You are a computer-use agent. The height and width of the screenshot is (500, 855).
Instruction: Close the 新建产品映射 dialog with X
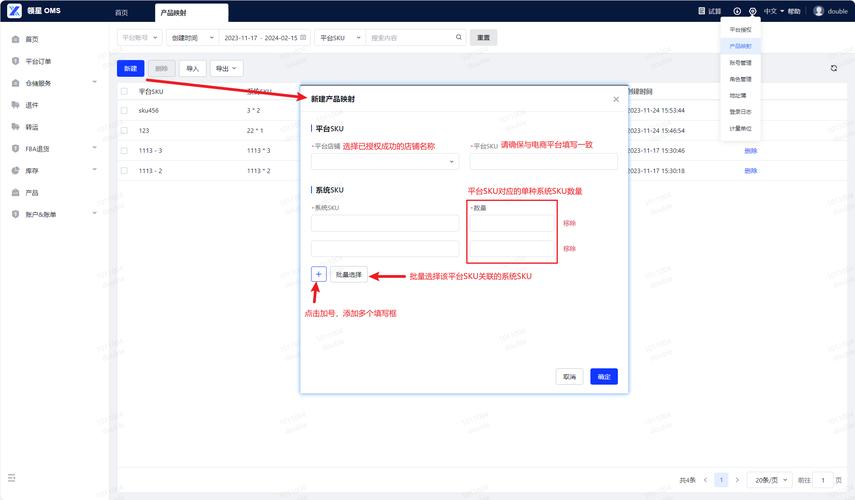click(616, 99)
